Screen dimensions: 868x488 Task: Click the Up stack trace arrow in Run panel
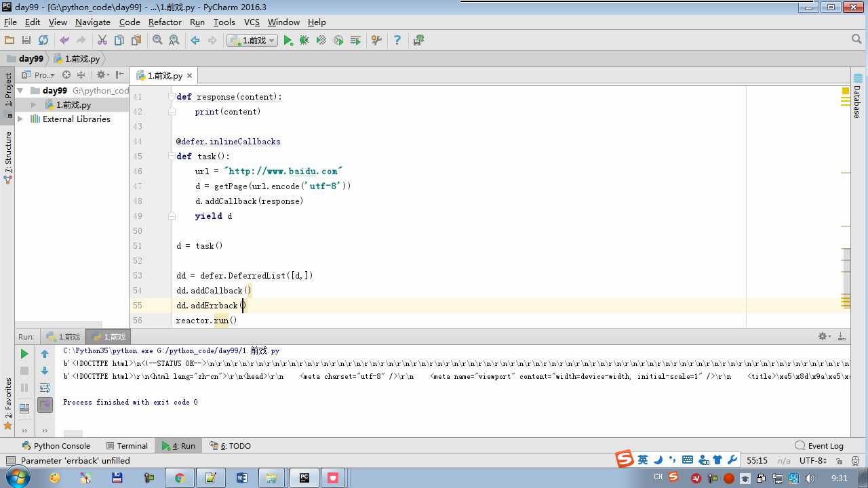45,354
